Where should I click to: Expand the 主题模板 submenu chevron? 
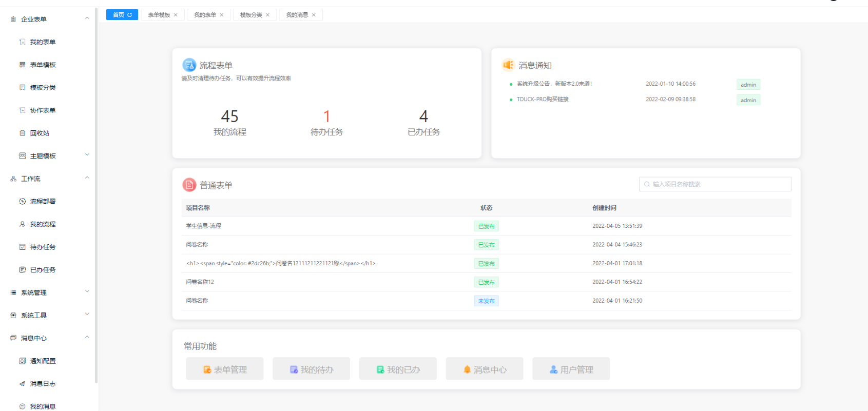click(87, 154)
